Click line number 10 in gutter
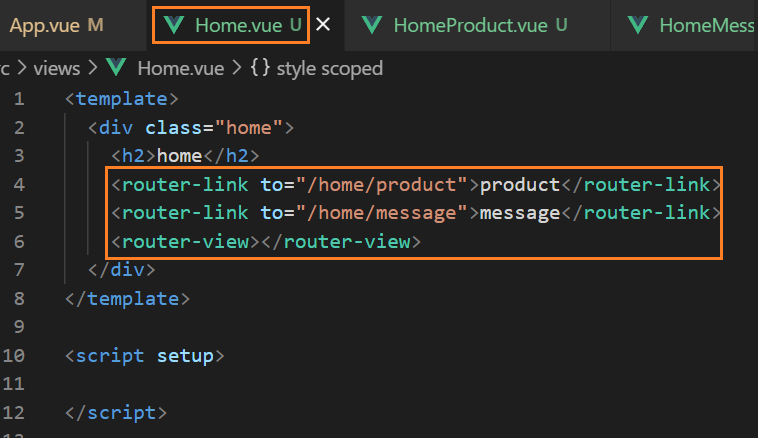758x438 pixels. [14, 356]
